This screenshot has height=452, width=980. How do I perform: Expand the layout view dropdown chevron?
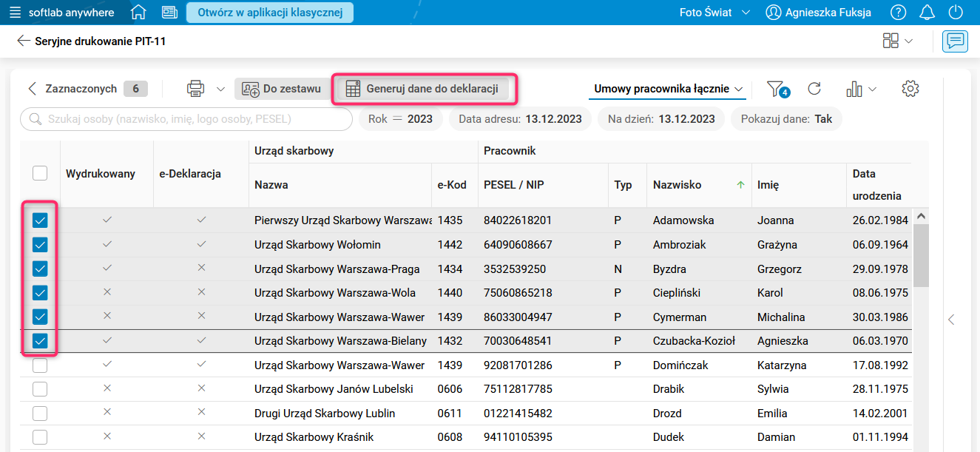[x=908, y=41]
